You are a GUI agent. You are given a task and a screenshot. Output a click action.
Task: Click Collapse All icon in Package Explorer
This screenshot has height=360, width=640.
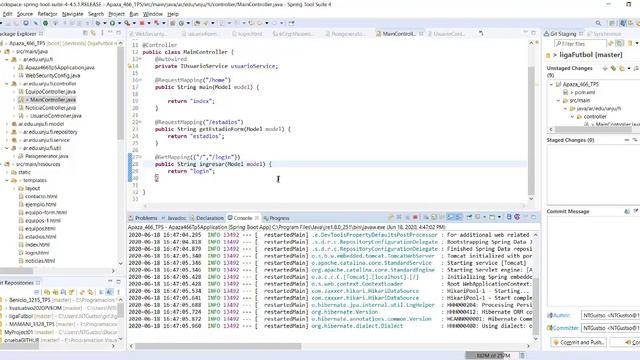coord(85,33)
